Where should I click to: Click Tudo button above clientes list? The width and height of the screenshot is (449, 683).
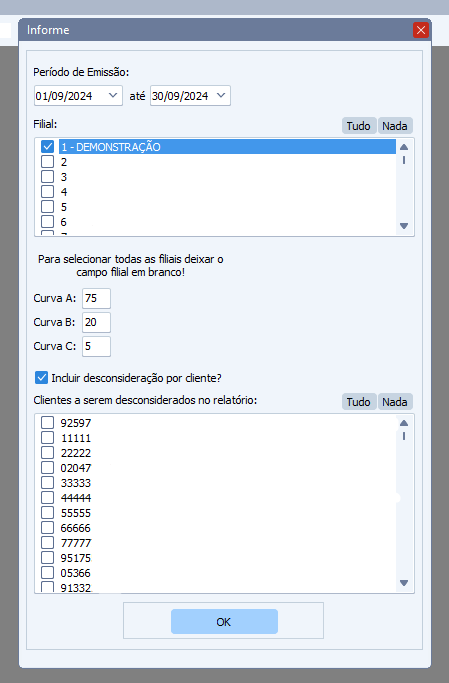(358, 402)
